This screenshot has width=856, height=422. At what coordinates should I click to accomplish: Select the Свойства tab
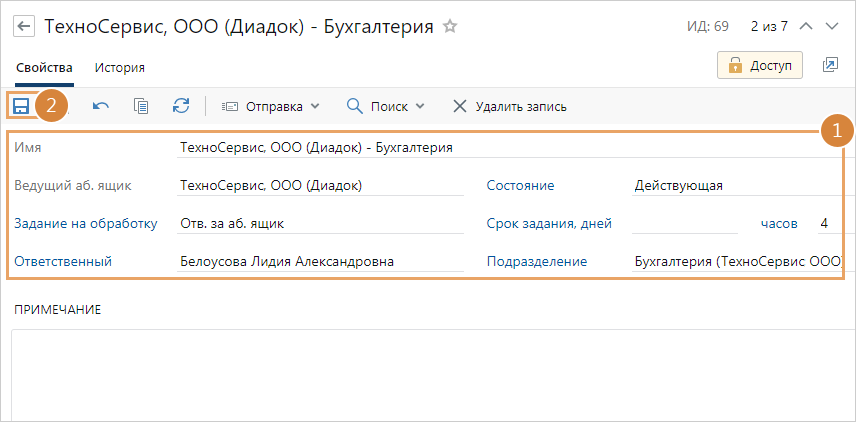(44, 68)
